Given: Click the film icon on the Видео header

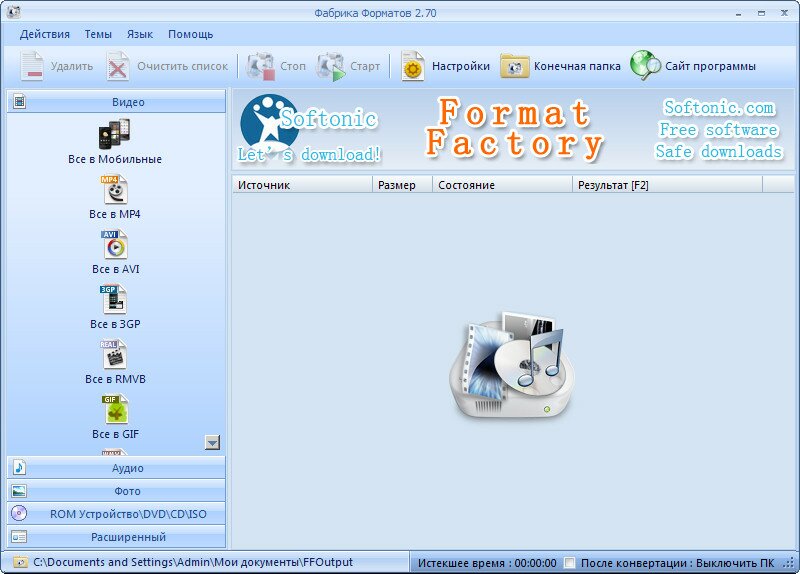Looking at the screenshot, I should [19, 102].
